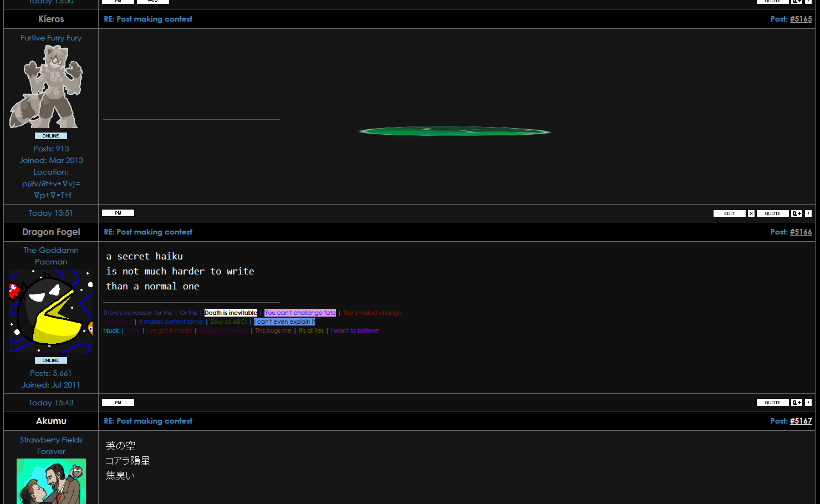Open Dragon Fogel's user profile
Image resolution: width=820 pixels, height=504 pixels.
tap(51, 232)
